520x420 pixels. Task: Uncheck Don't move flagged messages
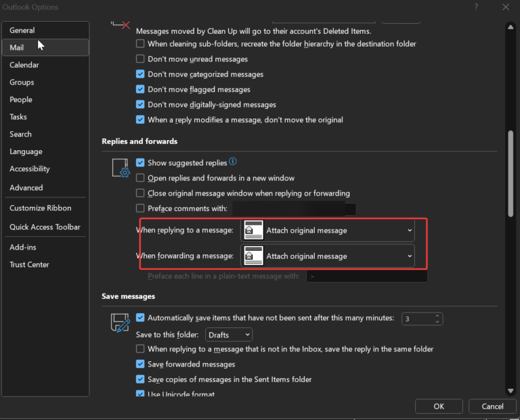(140, 89)
